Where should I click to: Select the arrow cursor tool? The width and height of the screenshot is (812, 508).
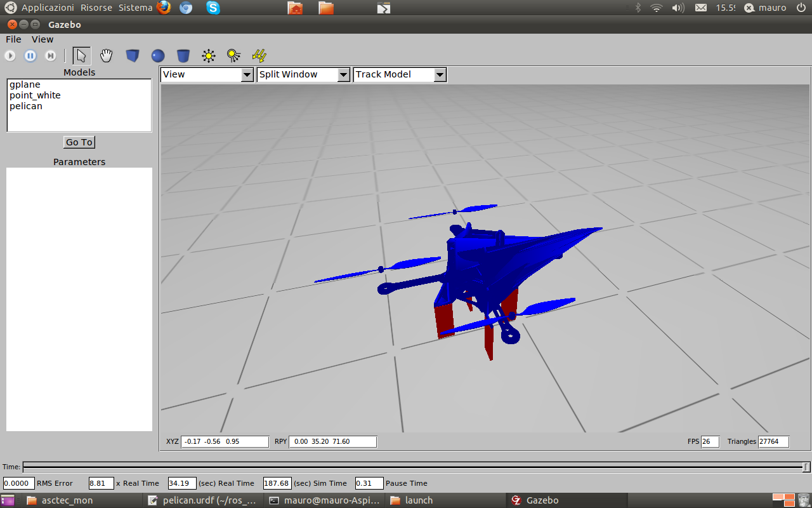click(x=81, y=56)
